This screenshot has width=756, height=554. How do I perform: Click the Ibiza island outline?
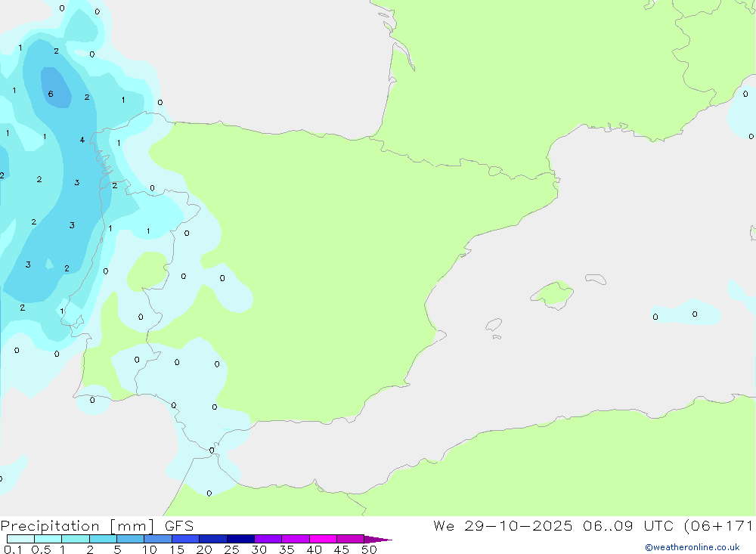(x=493, y=325)
